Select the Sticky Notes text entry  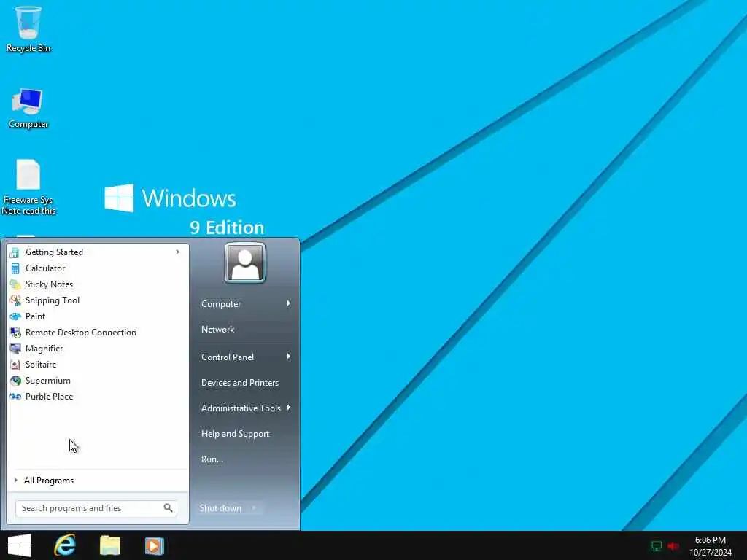click(49, 284)
